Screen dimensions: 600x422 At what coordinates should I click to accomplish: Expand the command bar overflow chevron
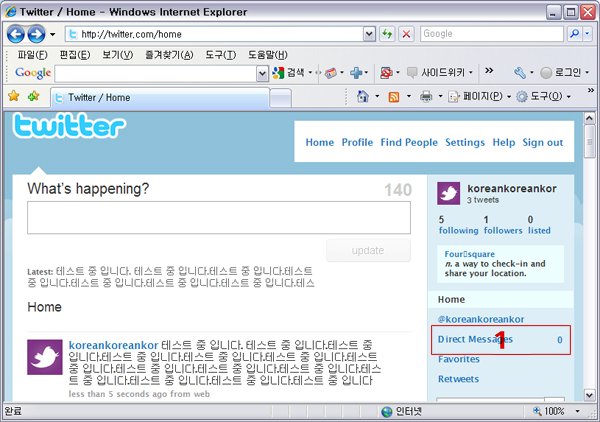(591, 90)
